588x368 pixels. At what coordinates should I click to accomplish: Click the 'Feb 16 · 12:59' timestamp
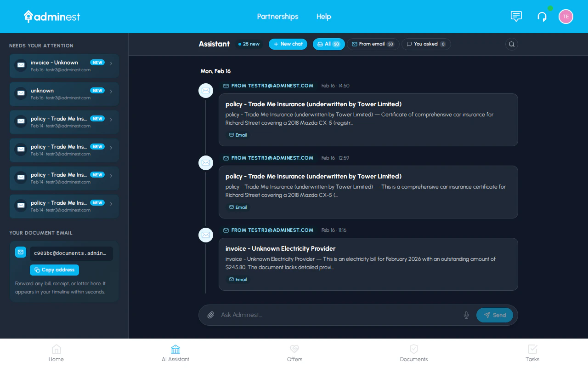tap(335, 158)
